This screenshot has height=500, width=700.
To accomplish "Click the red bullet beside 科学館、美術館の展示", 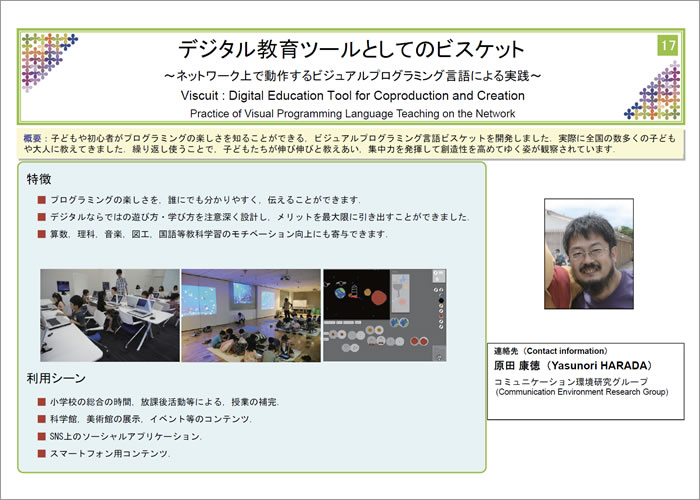I will pos(41,419).
